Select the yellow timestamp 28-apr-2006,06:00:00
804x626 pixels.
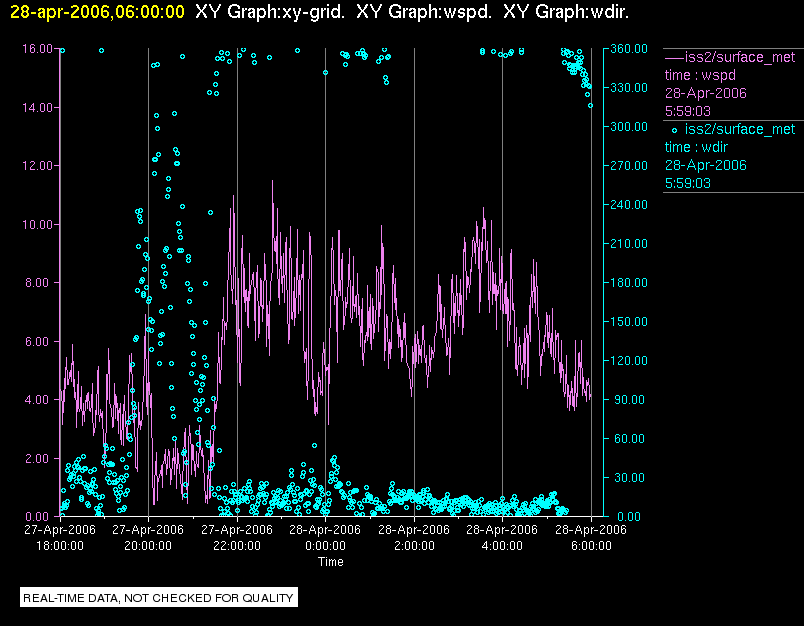(x=97, y=11)
